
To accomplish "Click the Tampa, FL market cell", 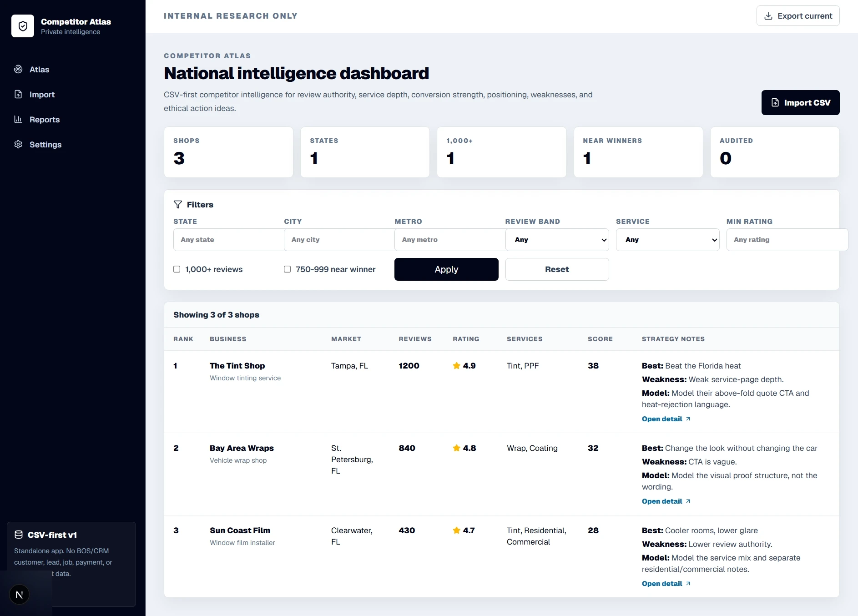I will click(349, 365).
